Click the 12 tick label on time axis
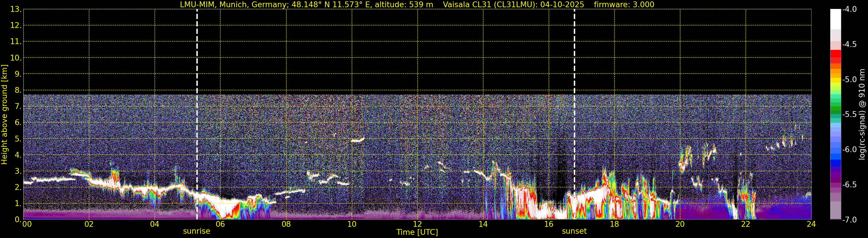The height and width of the screenshot is (238, 868). tap(417, 224)
